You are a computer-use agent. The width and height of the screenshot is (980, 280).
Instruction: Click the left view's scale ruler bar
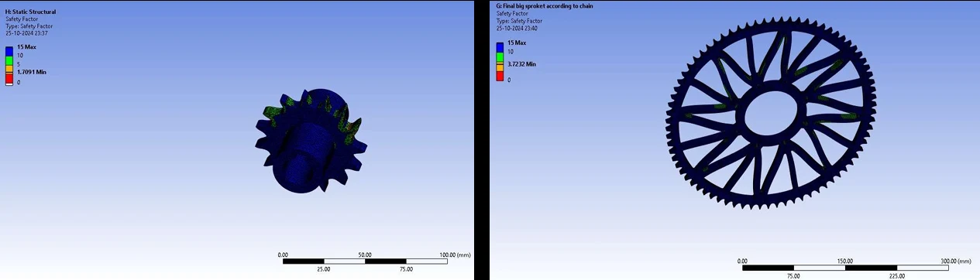[364, 261]
